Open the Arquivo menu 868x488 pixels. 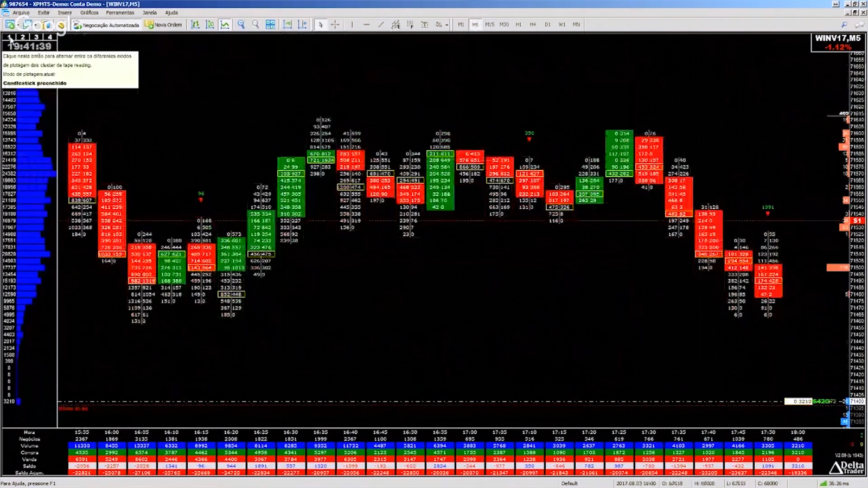coord(21,12)
